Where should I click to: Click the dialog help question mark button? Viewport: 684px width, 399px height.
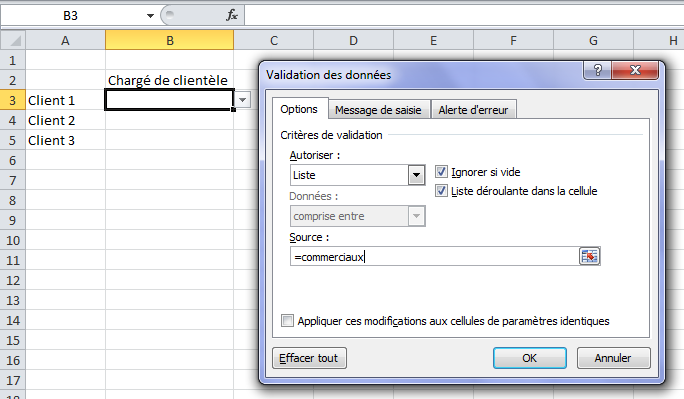[598, 70]
